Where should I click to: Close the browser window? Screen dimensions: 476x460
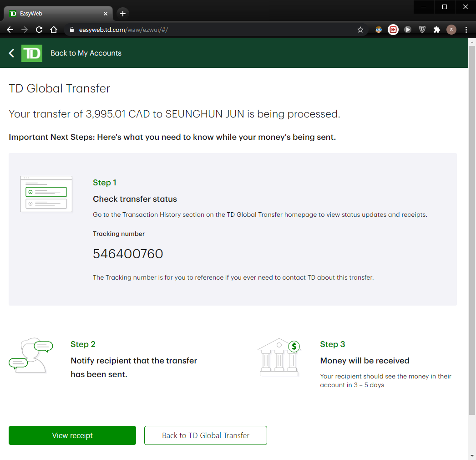pyautogui.click(x=466, y=7)
